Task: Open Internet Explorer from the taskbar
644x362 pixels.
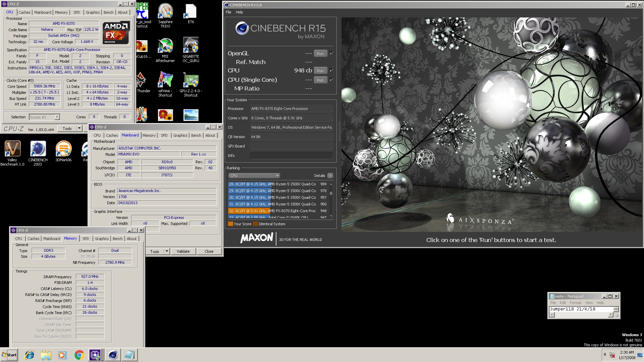Action: [x=30, y=355]
